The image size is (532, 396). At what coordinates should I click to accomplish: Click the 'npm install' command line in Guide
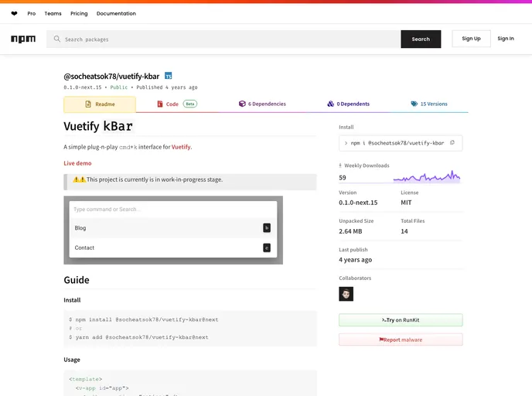[144, 319]
